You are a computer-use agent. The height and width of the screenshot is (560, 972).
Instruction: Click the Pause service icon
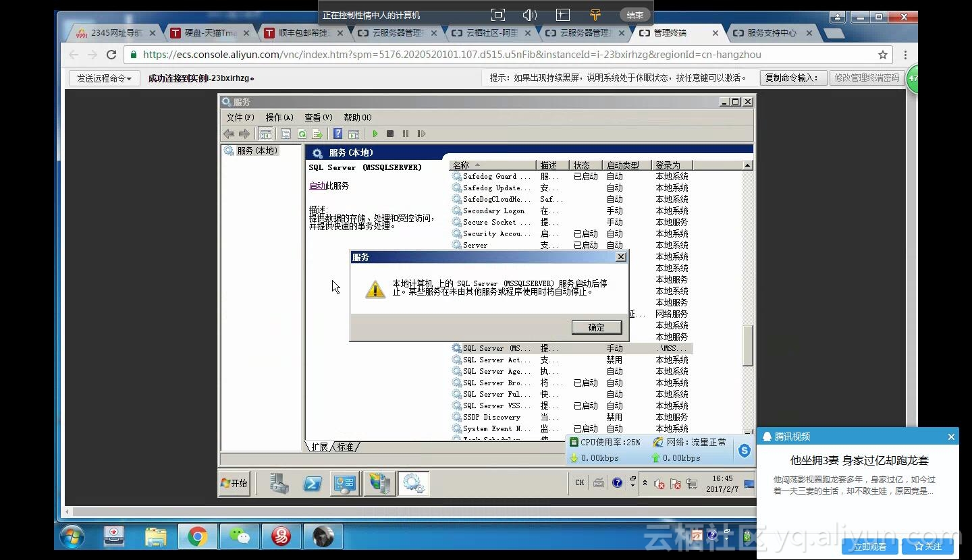tap(406, 134)
